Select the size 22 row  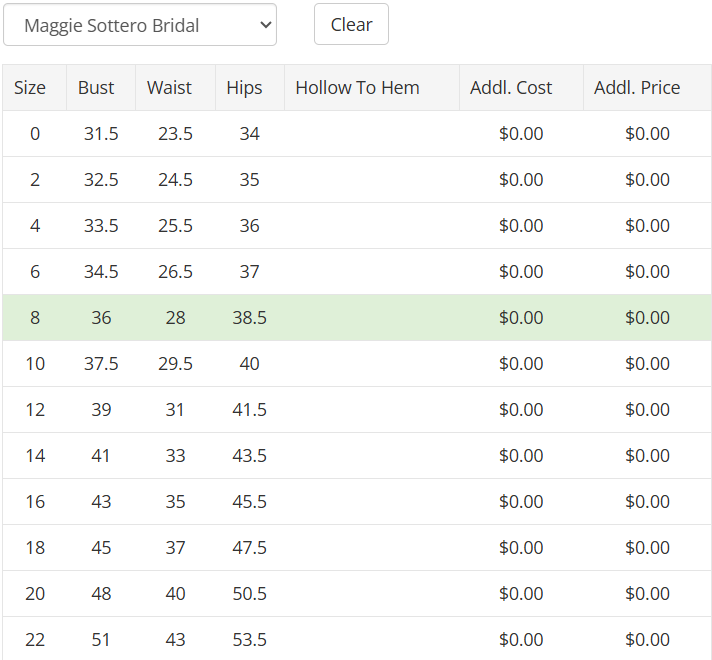point(35,639)
